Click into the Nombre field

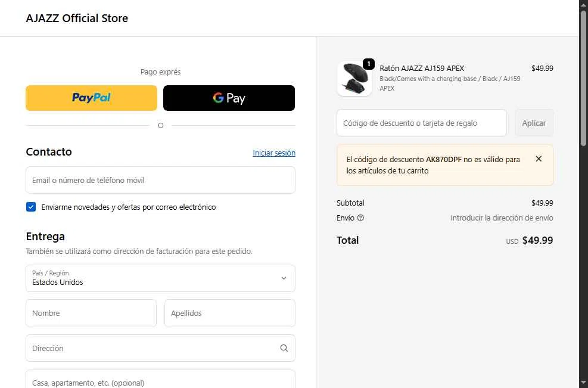91,313
